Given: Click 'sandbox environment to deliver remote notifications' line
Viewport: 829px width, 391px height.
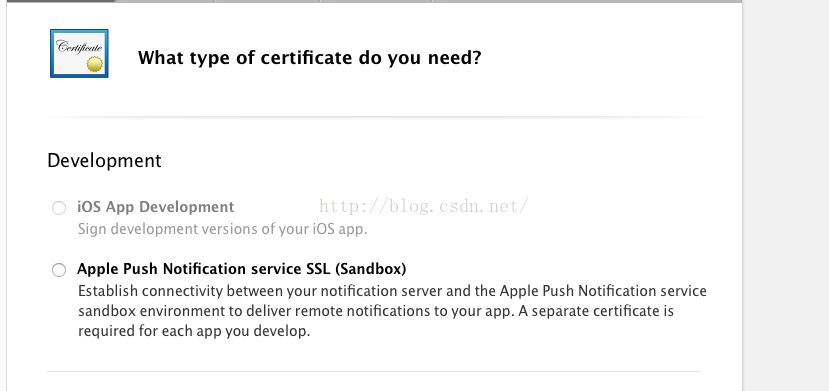Looking at the screenshot, I should [x=376, y=311].
